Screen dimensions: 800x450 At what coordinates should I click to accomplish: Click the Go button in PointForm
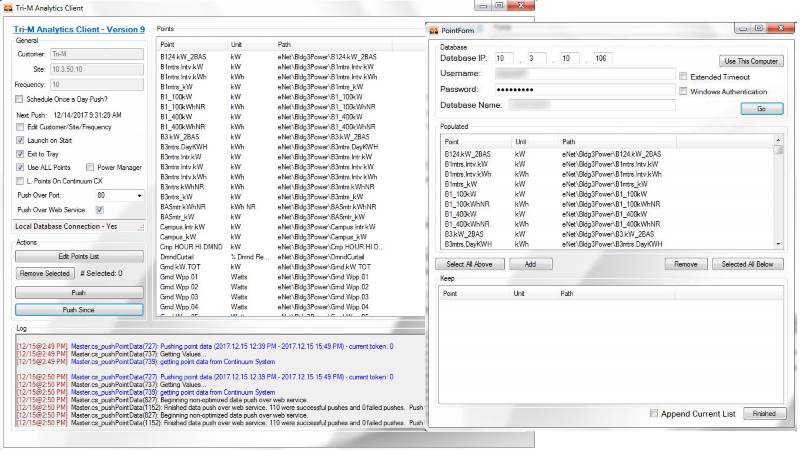pyautogui.click(x=762, y=109)
